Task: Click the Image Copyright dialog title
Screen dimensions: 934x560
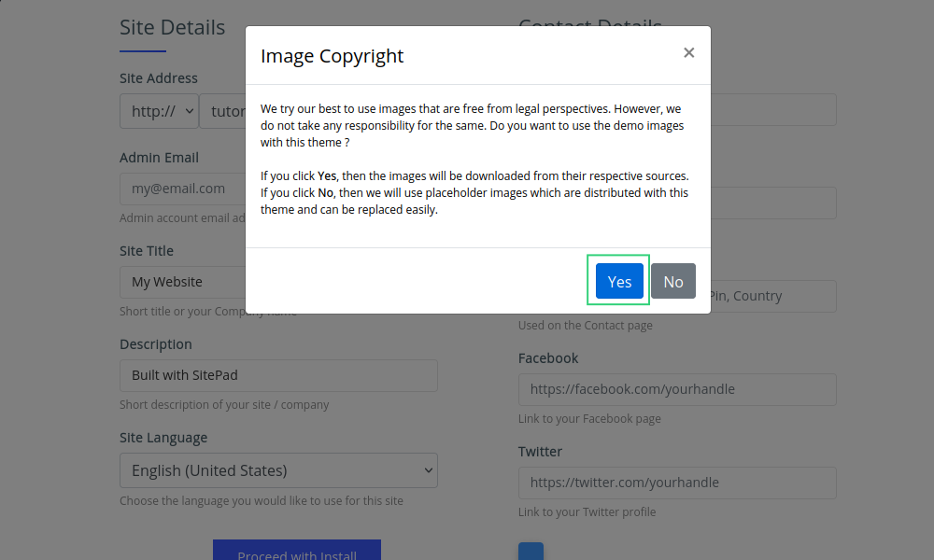Action: 332,56
